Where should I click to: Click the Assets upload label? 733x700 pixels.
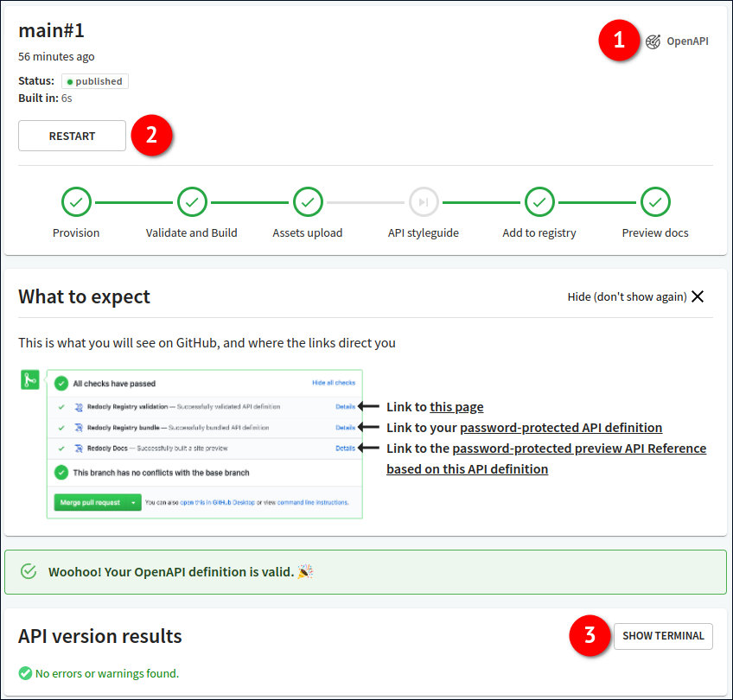click(308, 232)
